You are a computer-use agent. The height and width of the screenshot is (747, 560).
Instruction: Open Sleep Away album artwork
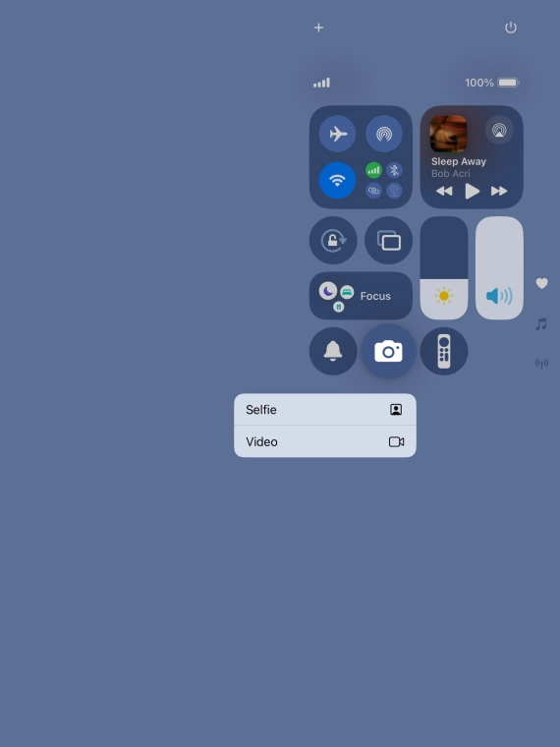coord(448,134)
